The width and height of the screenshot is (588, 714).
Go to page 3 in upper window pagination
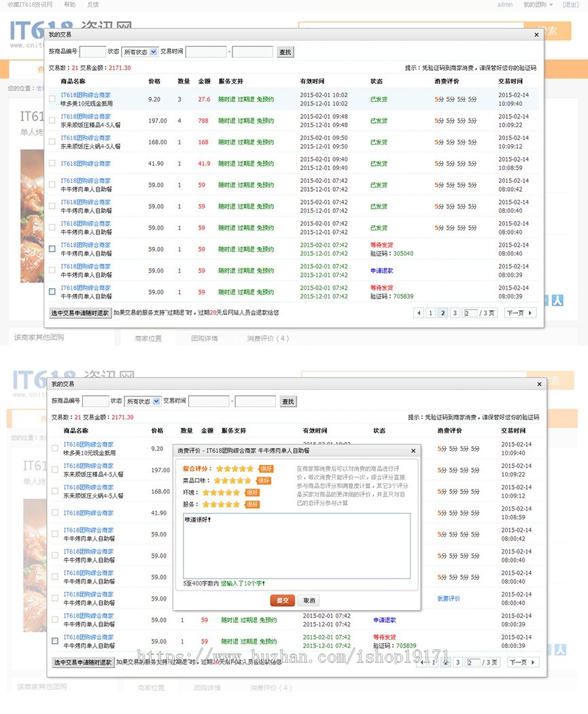coord(455,313)
